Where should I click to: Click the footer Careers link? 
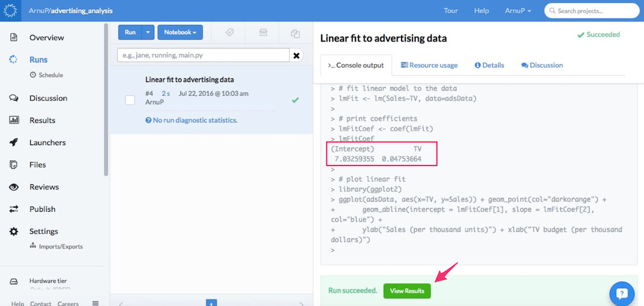tap(68, 303)
